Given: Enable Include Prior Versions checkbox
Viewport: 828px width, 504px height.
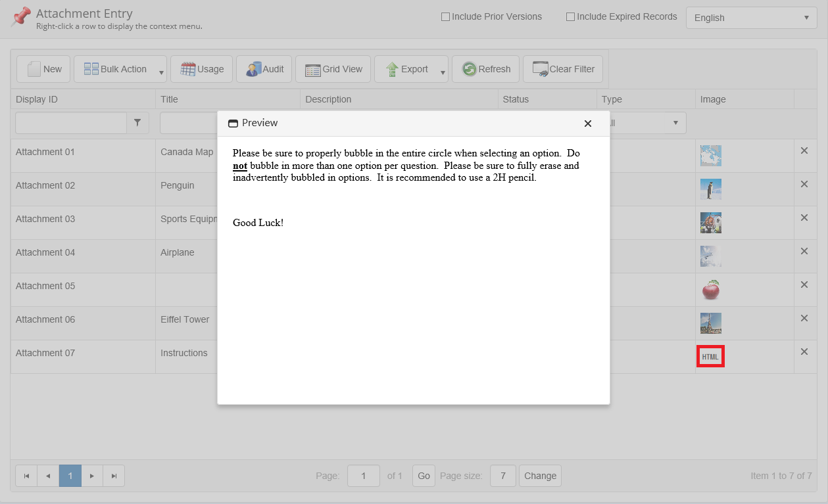Looking at the screenshot, I should [445, 17].
